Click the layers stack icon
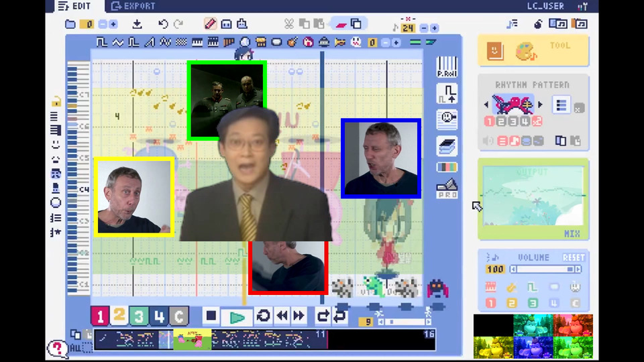This screenshot has height=362, width=644. coord(447,147)
